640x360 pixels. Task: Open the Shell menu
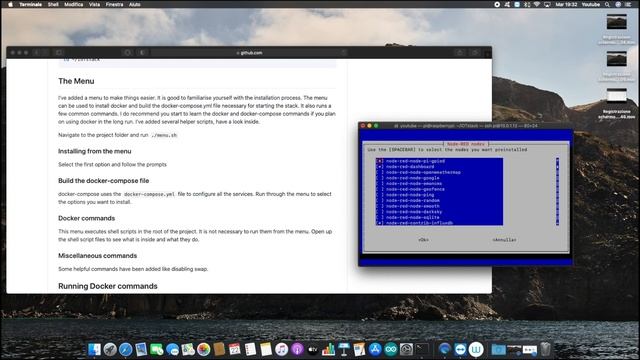[x=53, y=4]
